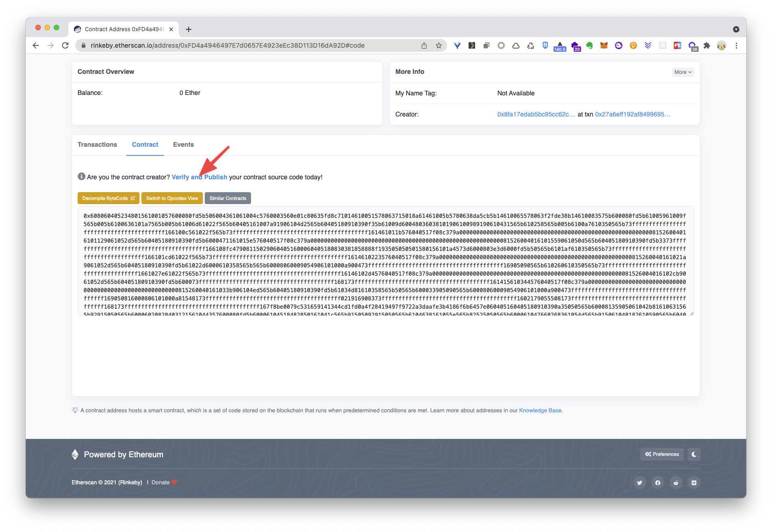Bookmark this page with the star icon
Viewport: 772px width, 532px height.
click(x=439, y=45)
